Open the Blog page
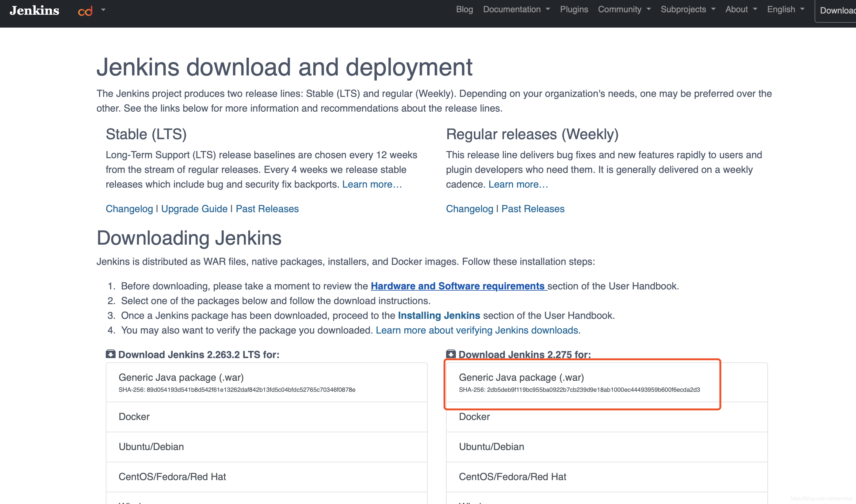Viewport: 856px width, 504px height. point(464,10)
